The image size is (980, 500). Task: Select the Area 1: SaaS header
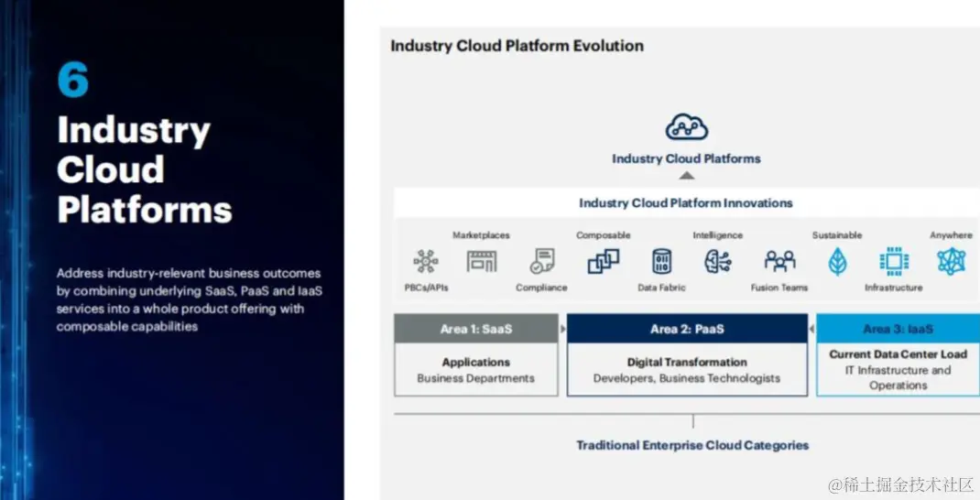pos(476,329)
